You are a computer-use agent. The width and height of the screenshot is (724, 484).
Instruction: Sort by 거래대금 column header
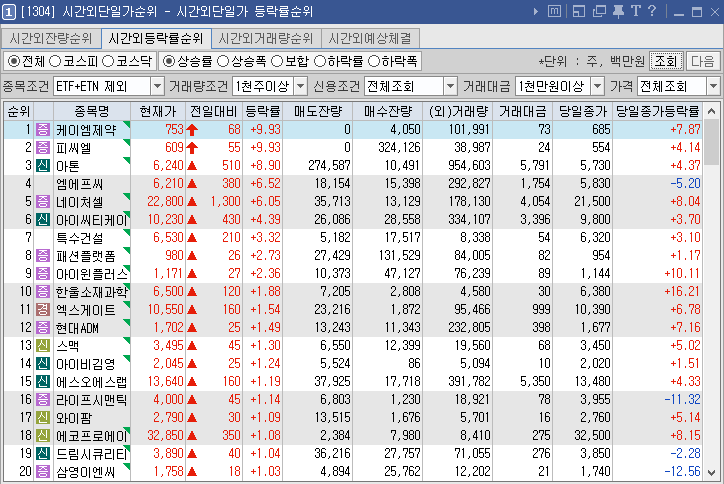tap(522, 111)
